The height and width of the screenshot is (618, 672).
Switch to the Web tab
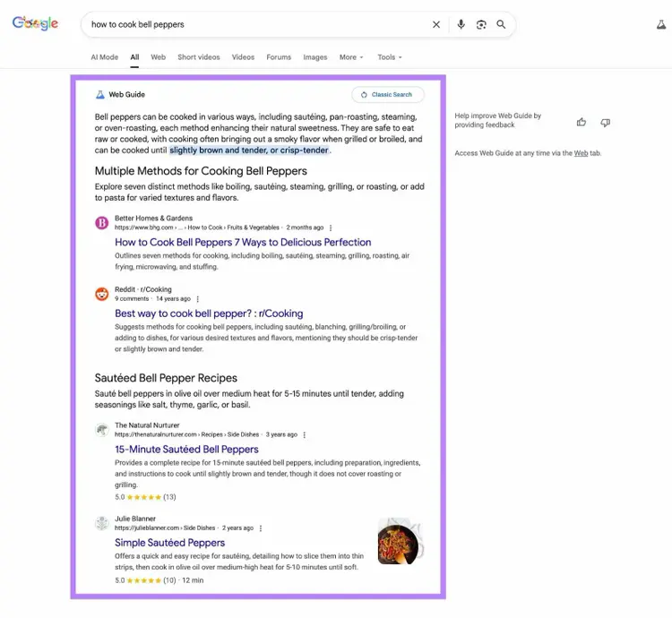pyautogui.click(x=158, y=57)
